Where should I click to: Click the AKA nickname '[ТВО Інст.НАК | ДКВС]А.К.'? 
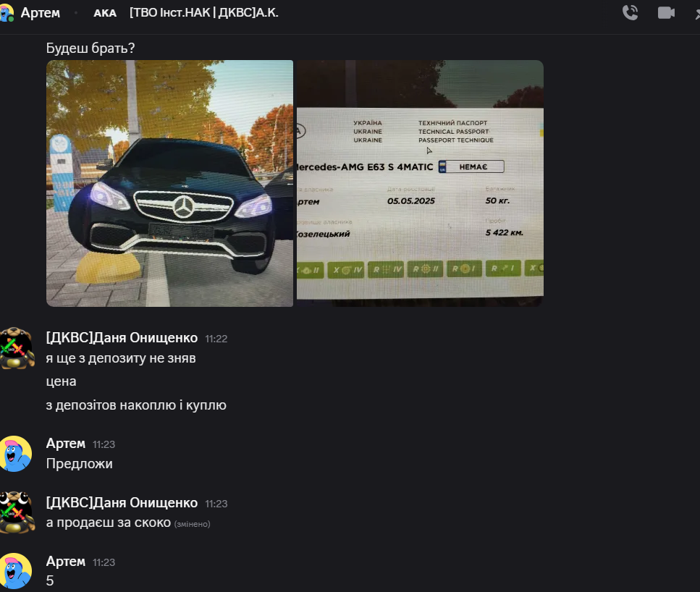tap(203, 12)
